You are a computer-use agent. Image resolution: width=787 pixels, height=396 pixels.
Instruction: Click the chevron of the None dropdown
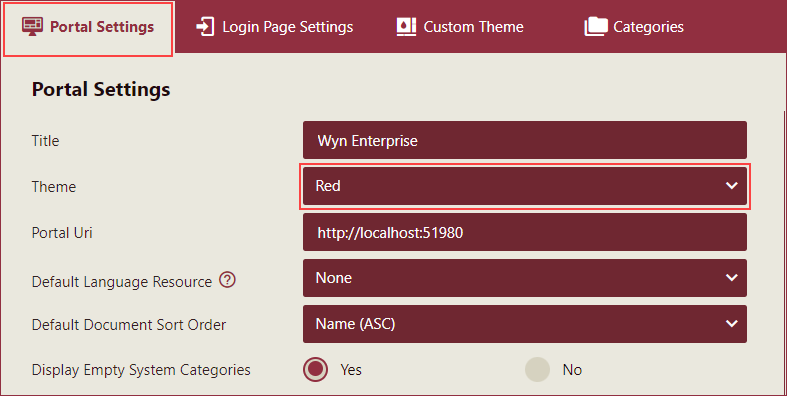click(x=731, y=278)
